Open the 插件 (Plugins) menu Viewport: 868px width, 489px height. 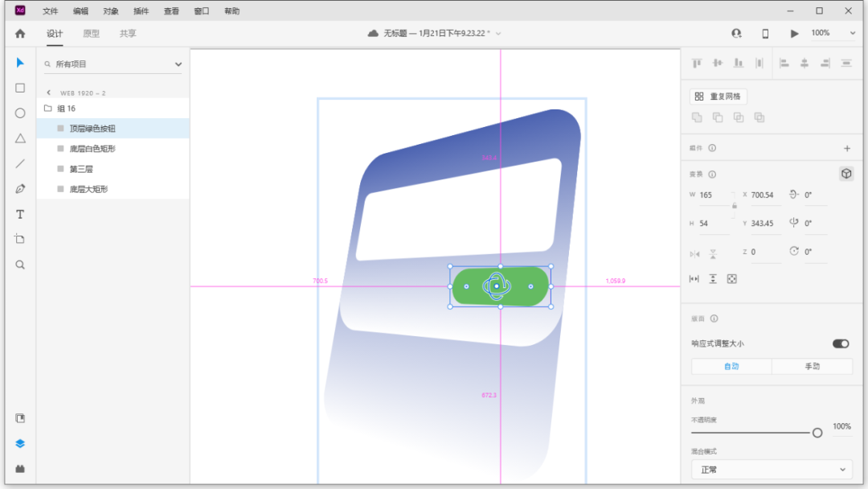coord(141,11)
